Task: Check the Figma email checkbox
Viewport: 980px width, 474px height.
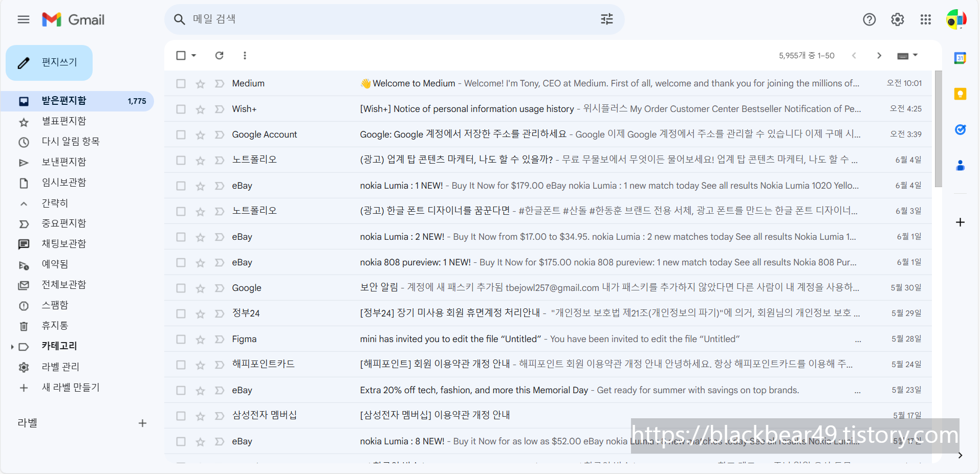Action: click(x=181, y=339)
